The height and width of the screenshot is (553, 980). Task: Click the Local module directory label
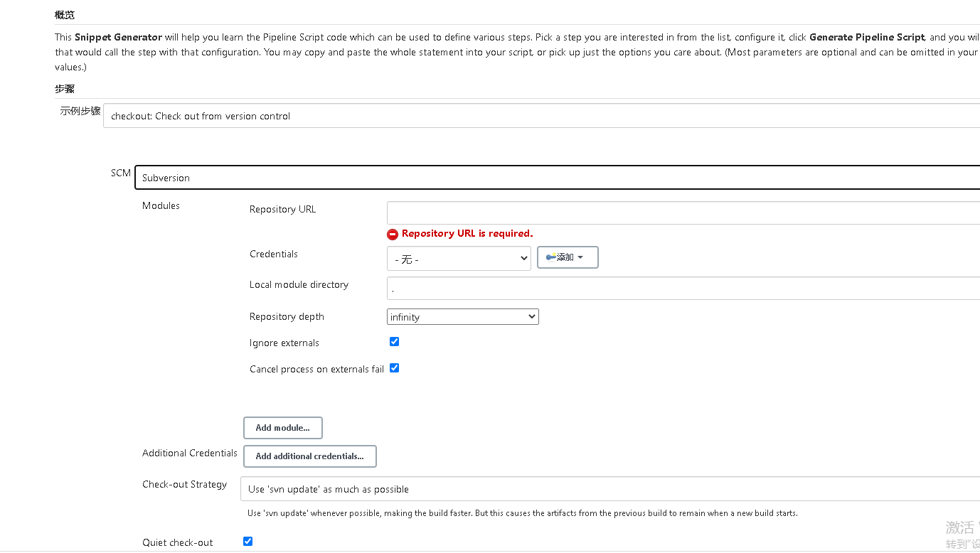click(299, 284)
